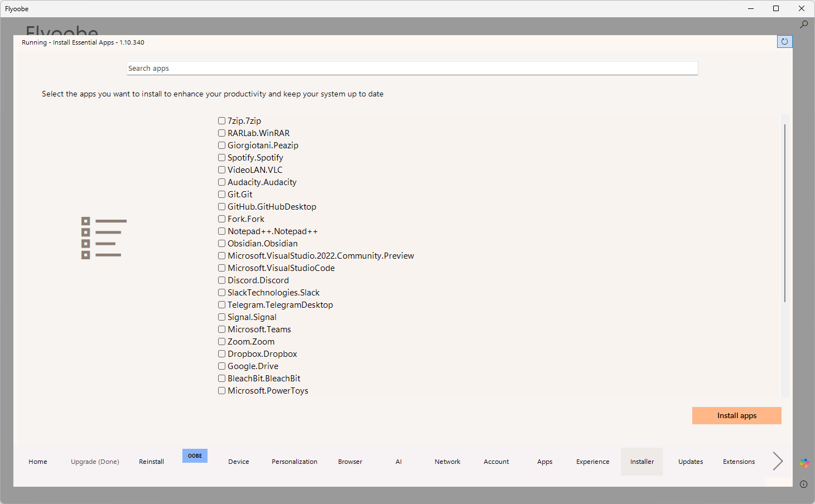Switch to the Account tab
Screen dimensions: 815x504
tap(496, 462)
